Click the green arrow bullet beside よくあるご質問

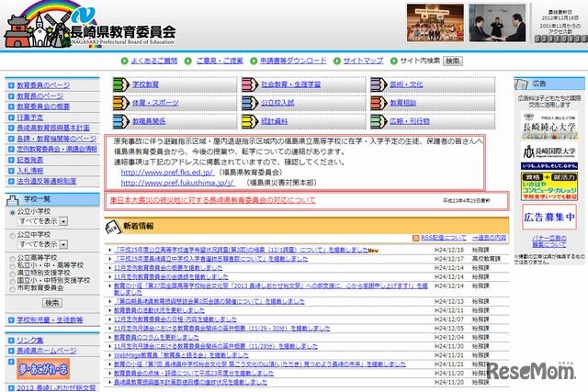click(125, 61)
